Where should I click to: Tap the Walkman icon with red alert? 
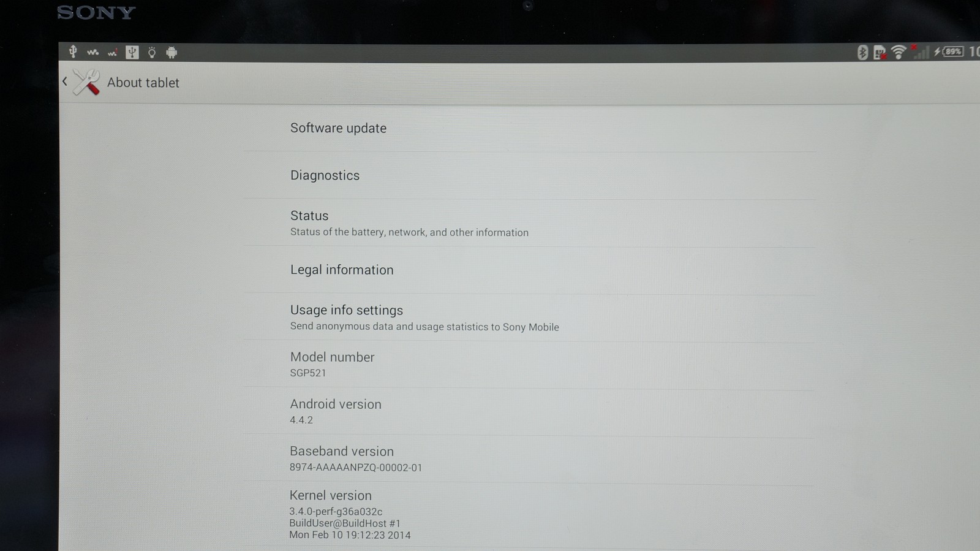pos(112,53)
